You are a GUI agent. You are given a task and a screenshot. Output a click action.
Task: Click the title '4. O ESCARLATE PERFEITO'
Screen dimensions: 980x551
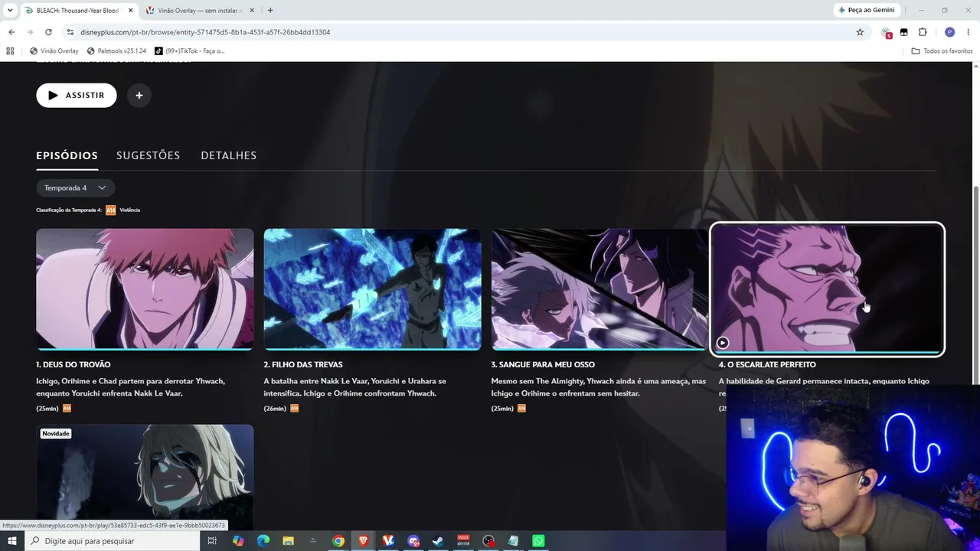(x=767, y=364)
